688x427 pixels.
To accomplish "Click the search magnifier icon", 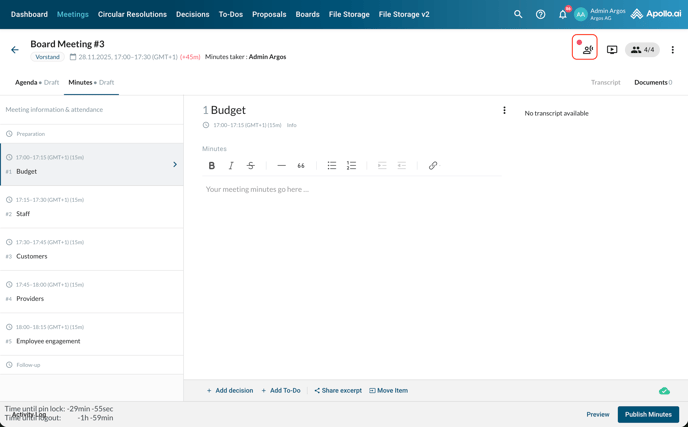I will (518, 14).
